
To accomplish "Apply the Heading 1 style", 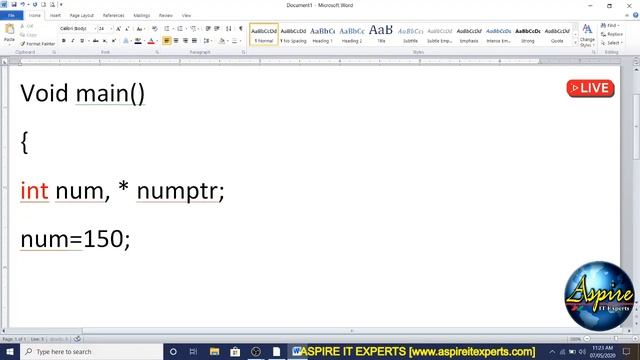I will (322, 35).
